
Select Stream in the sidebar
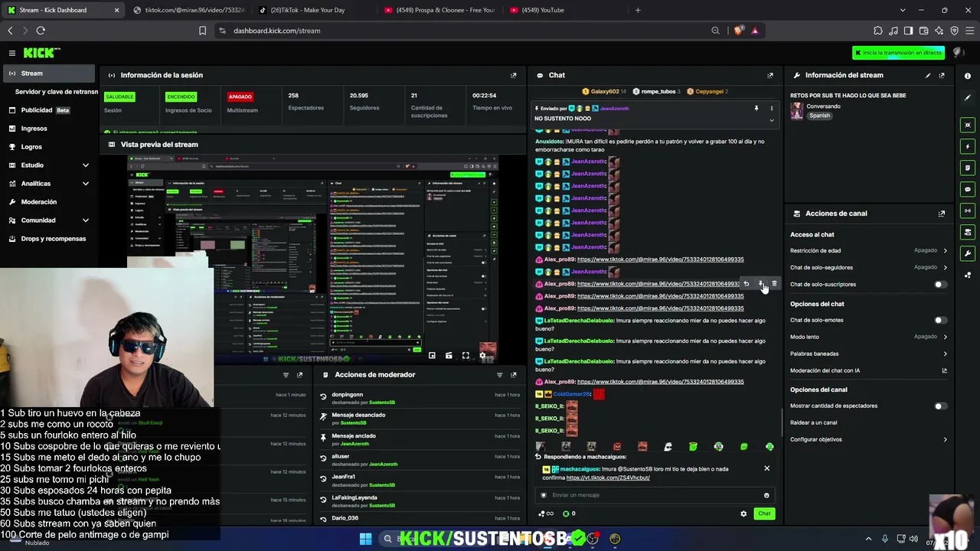49,73
